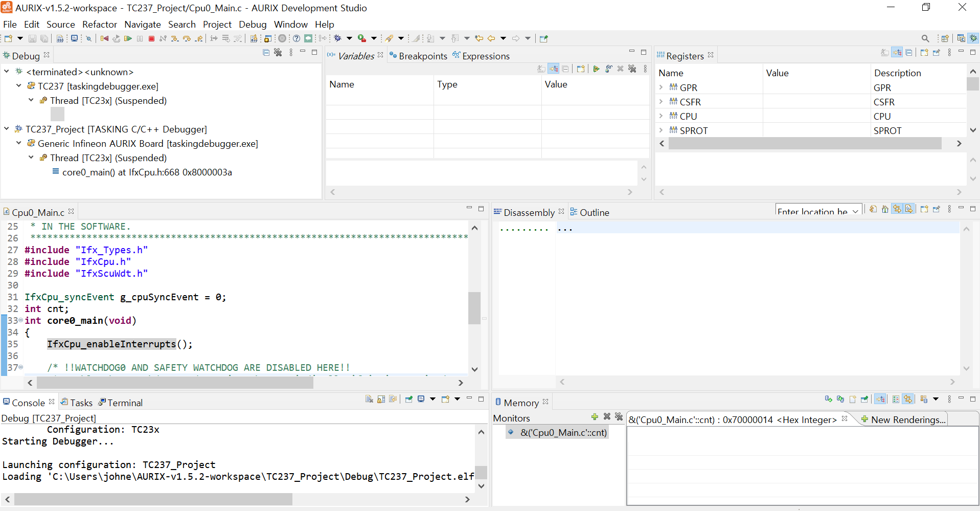Click the bug Debug launch icon
980x511 pixels.
pyautogui.click(x=338, y=38)
